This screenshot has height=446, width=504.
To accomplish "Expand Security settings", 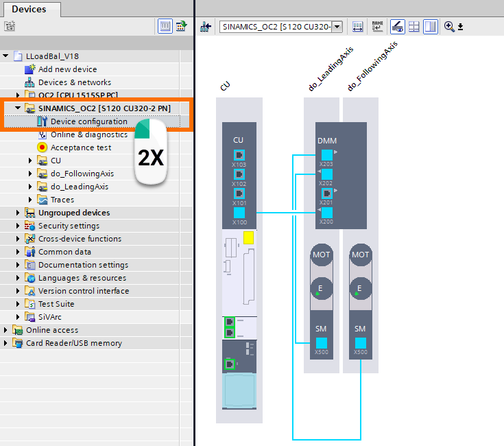I will [x=18, y=226].
